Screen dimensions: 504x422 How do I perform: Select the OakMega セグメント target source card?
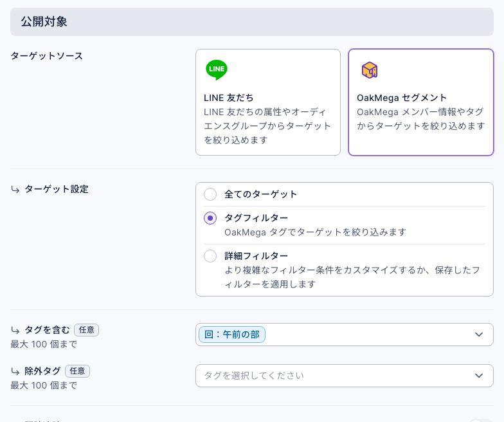click(420, 102)
